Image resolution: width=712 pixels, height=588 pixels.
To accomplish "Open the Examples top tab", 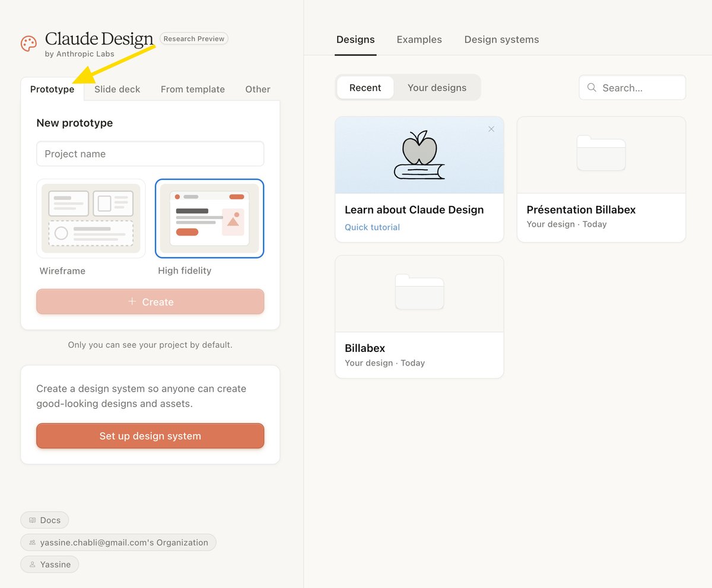I will pyautogui.click(x=419, y=40).
